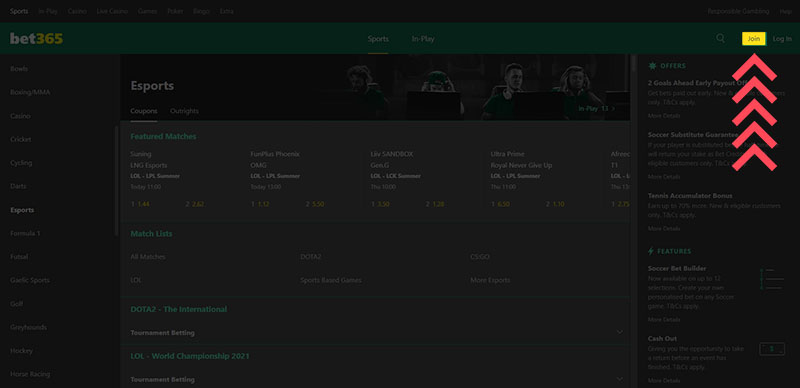Open Casino in the top bar
Image resolution: width=800 pixels, height=388 pixels.
(x=77, y=11)
